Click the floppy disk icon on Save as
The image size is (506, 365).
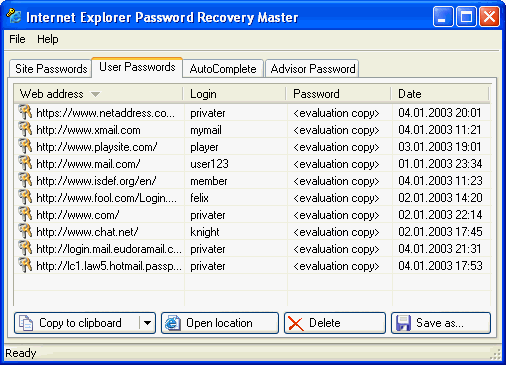[403, 323]
